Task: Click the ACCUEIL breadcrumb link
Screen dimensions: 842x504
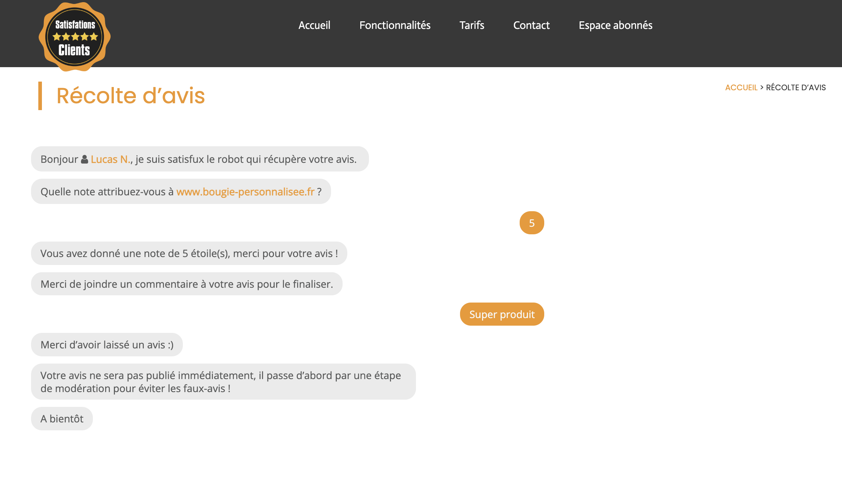Action: tap(741, 87)
